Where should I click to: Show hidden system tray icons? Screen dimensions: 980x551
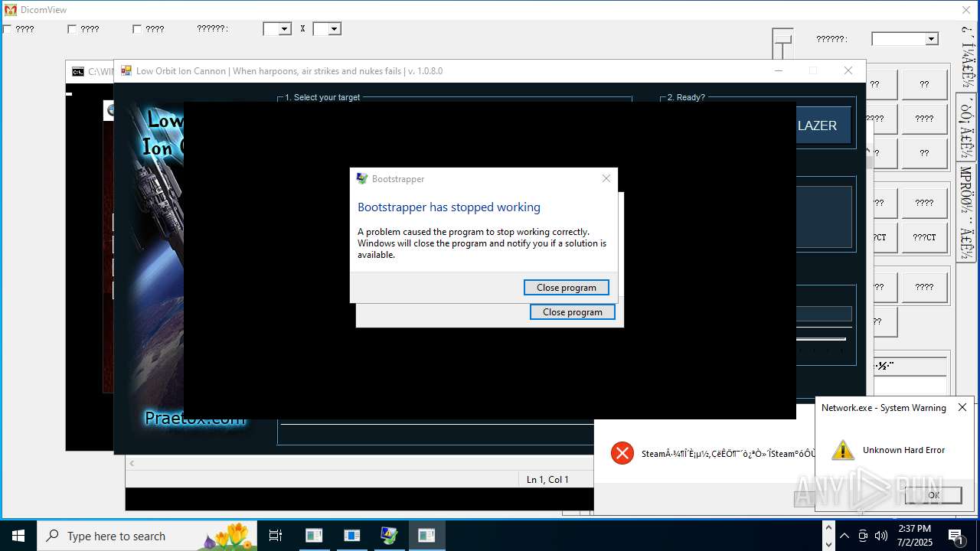pos(844,536)
